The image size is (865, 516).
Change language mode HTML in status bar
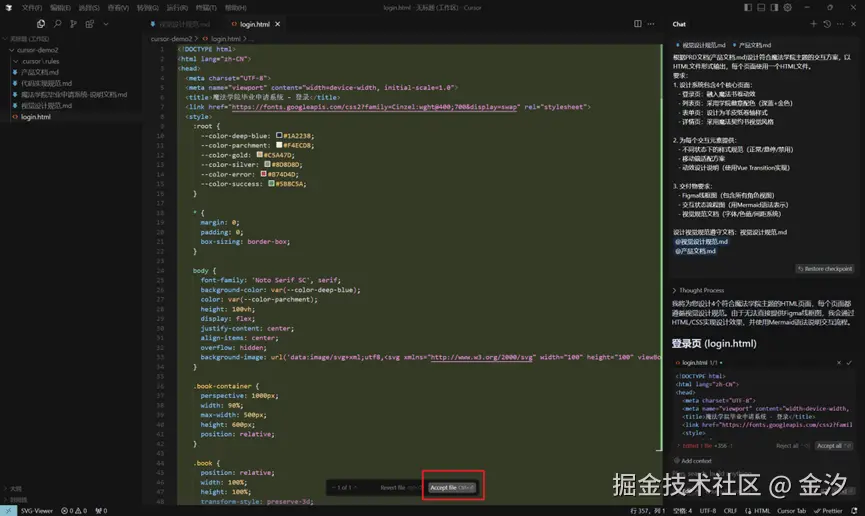(x=762, y=510)
